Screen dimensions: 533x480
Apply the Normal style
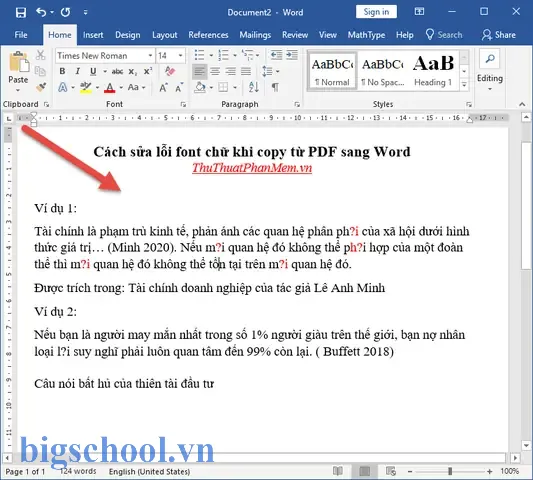[x=332, y=71]
